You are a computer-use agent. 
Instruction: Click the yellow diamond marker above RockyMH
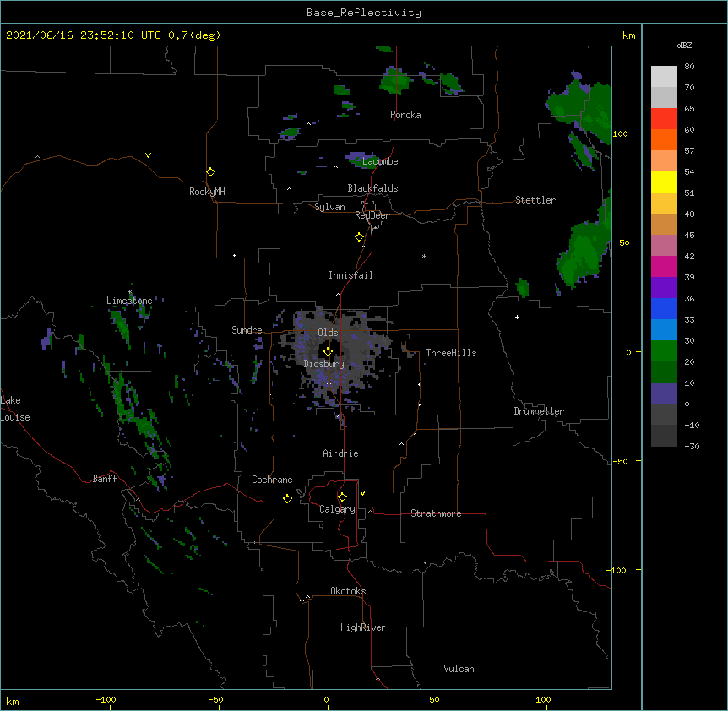[211, 172]
